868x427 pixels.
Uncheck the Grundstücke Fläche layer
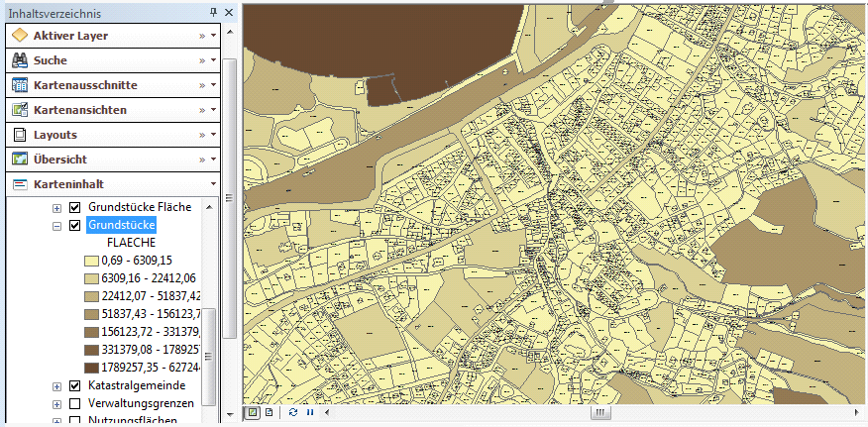pos(74,207)
